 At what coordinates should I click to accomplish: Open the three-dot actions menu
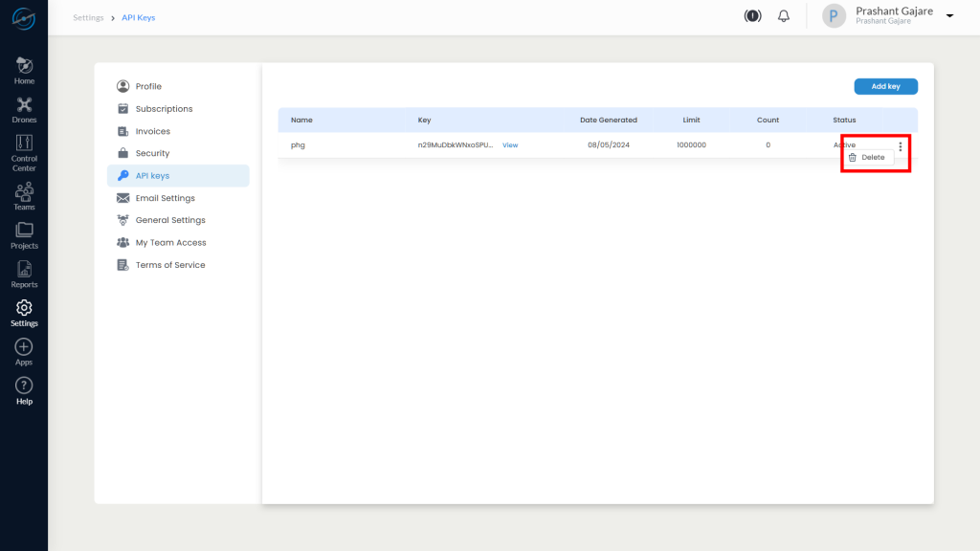[901, 146]
